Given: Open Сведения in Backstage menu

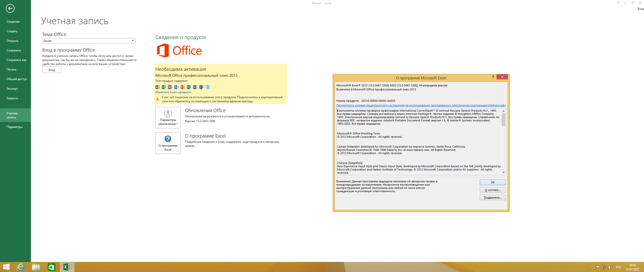Looking at the screenshot, I should point(15,22).
